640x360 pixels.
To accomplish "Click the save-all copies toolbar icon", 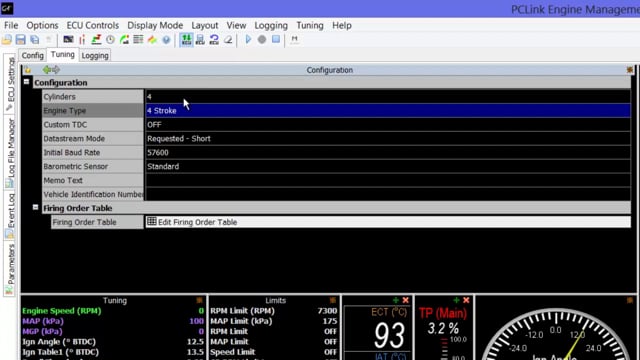I will [35, 40].
